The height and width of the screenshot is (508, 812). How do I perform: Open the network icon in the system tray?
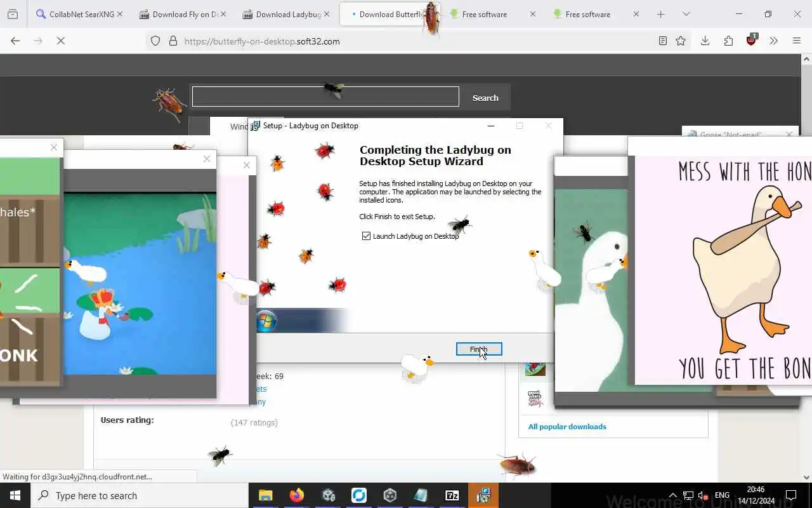click(x=688, y=495)
